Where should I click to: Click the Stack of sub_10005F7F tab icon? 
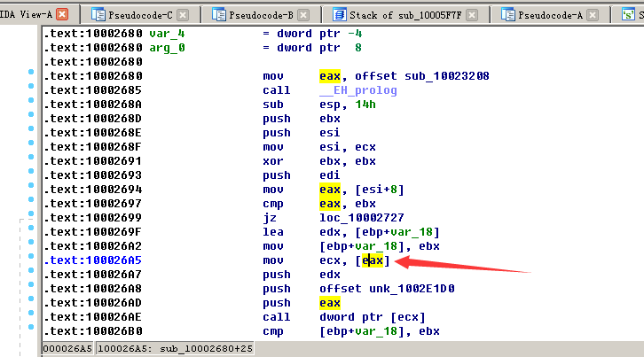(x=340, y=15)
